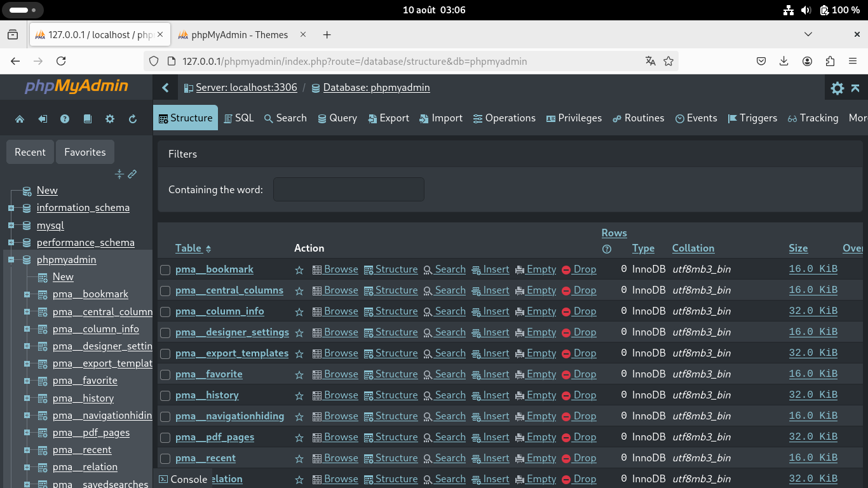Mark pma__history as favorite star

[299, 395]
